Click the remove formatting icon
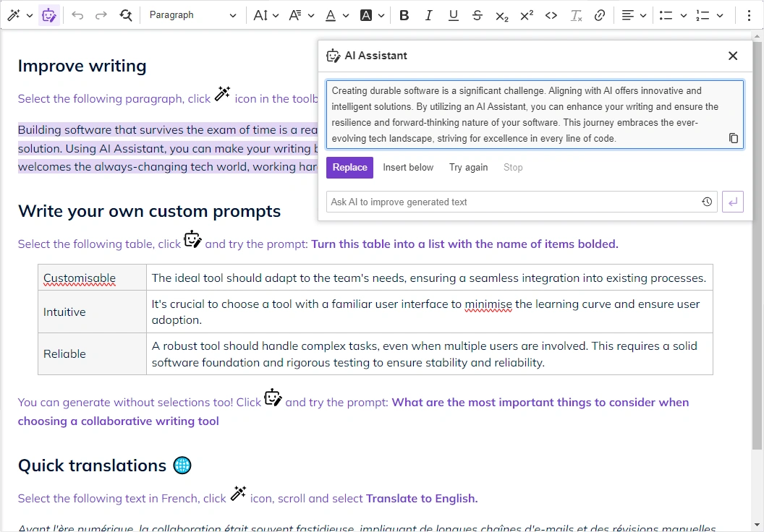Screen dimensions: 764x532 [576, 15]
